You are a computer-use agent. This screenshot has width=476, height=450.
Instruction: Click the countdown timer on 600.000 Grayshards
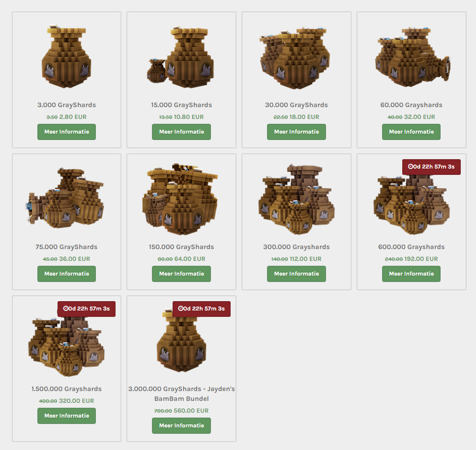(431, 167)
